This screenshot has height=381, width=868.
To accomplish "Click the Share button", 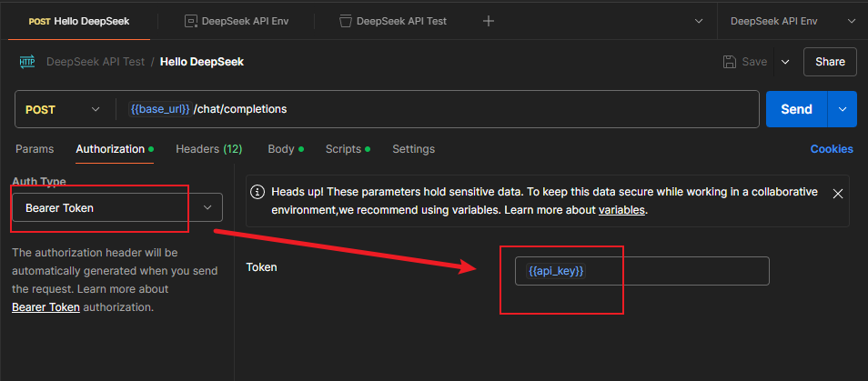I will tap(830, 62).
